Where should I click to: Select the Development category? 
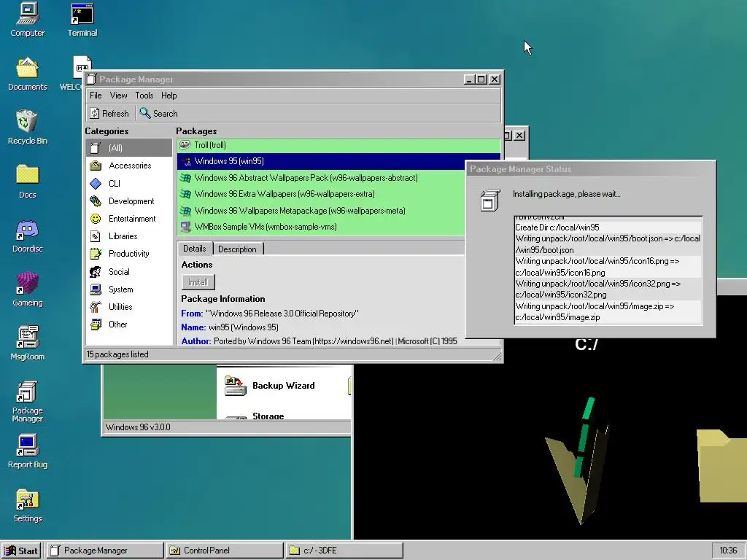[128, 201]
